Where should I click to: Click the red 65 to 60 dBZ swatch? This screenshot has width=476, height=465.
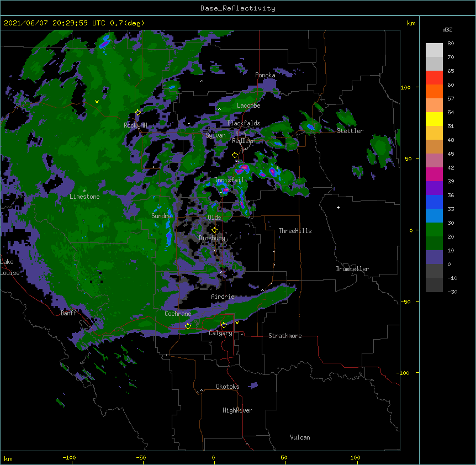pos(434,78)
